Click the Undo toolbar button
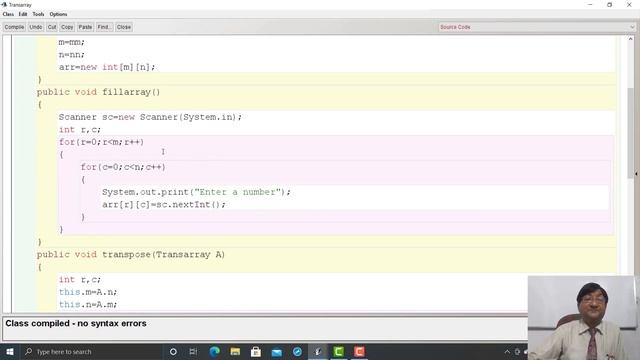 36,27
